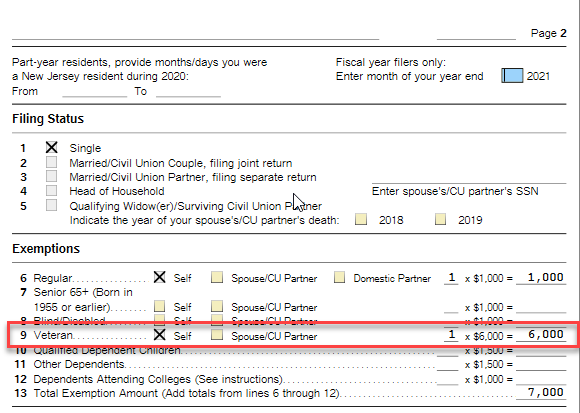Click the part-year resident From date field

[95, 91]
